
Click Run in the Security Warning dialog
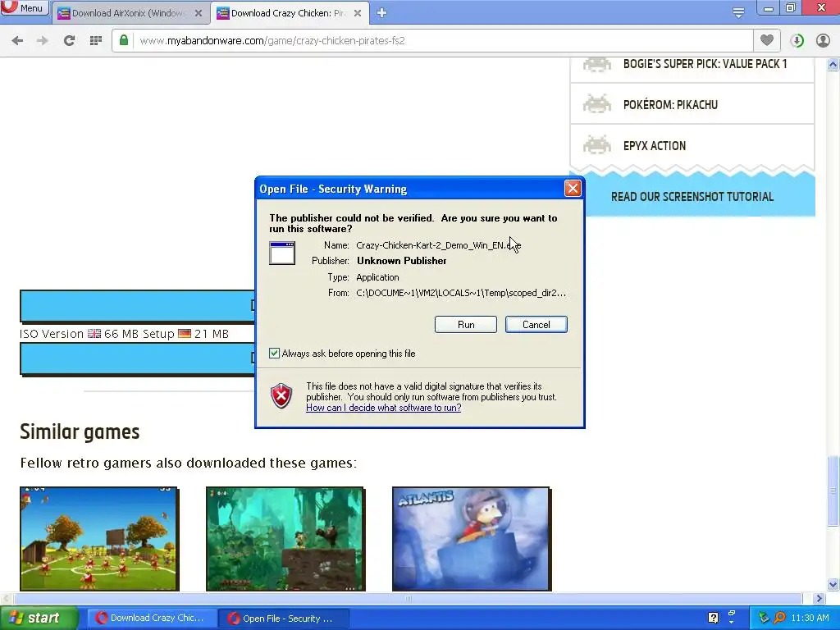click(466, 325)
